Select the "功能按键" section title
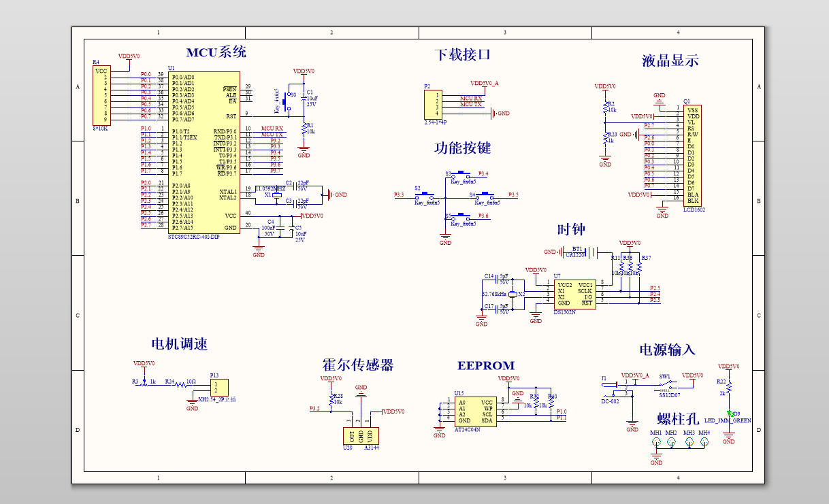 463,148
